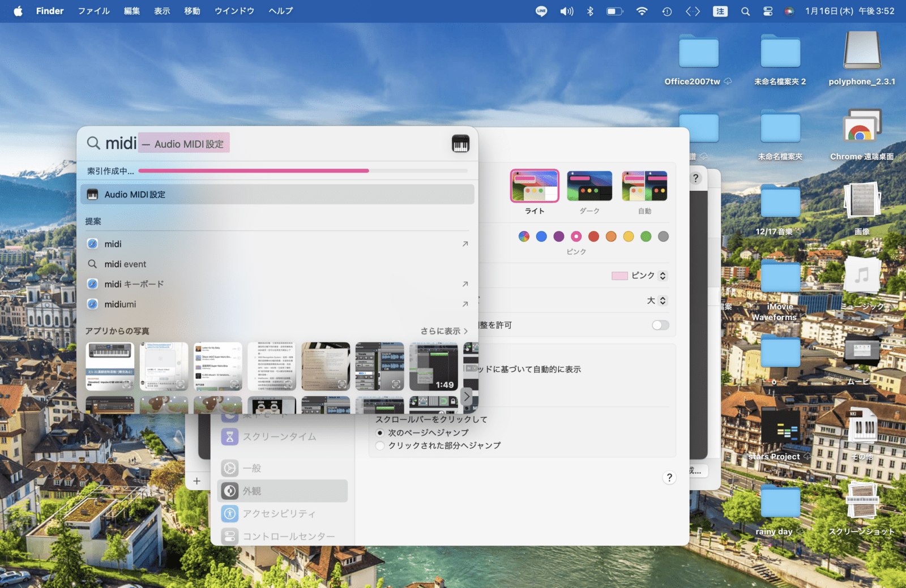This screenshot has height=588, width=906.
Task: Open the polyphone_2.3.1 disk icon
Action: tap(862, 51)
